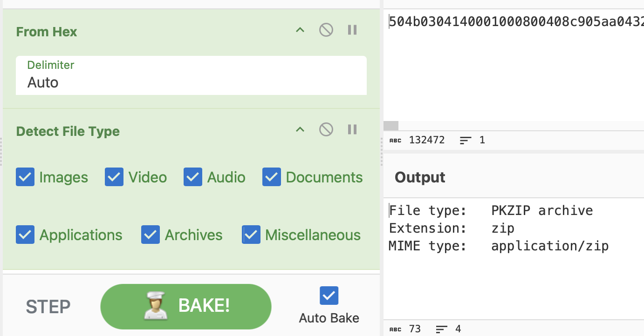Uncheck the Images checkbox
The height and width of the screenshot is (336, 644).
click(25, 177)
